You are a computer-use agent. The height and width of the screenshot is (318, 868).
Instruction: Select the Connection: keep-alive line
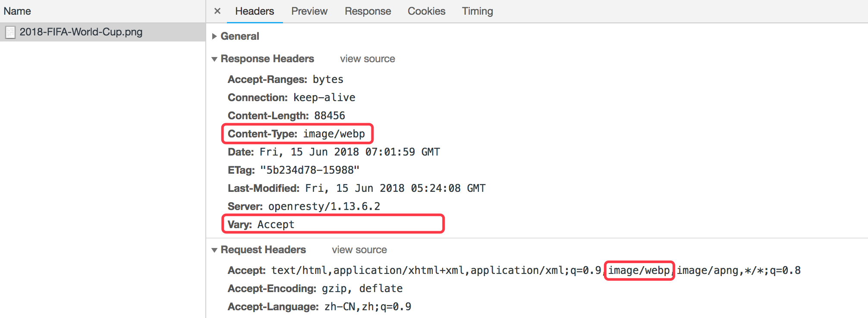tap(292, 98)
